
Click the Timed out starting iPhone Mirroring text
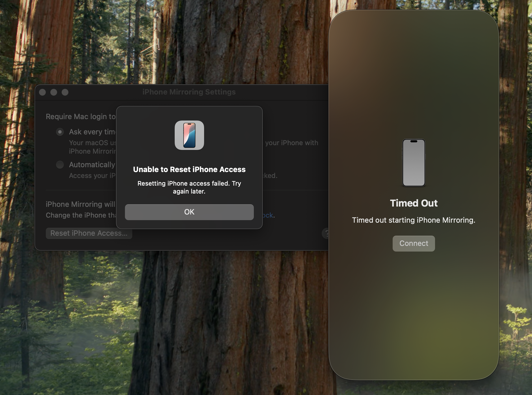coord(414,220)
